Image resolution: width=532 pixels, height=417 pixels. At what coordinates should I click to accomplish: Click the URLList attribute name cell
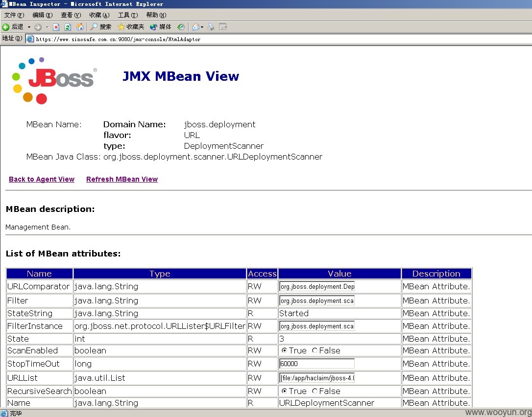point(39,378)
